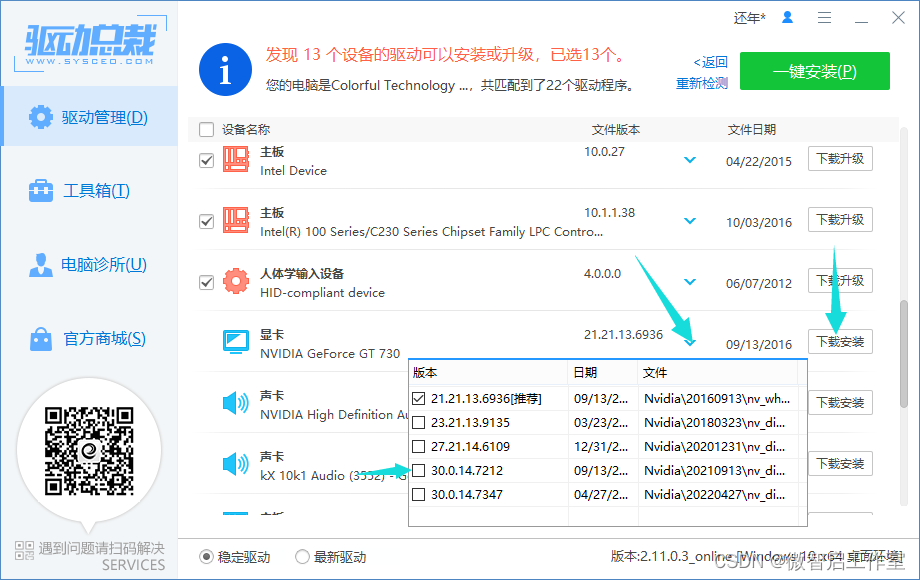
Task: Click the gear icon for HID-compliant device
Action: [x=236, y=281]
